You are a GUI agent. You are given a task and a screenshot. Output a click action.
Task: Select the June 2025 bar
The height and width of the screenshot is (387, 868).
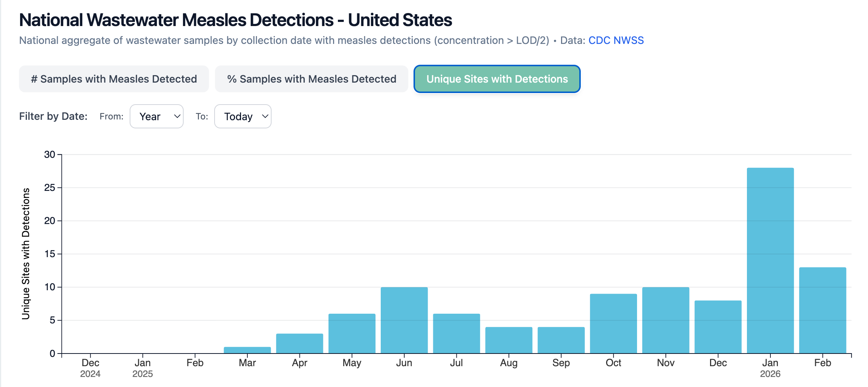click(x=404, y=320)
